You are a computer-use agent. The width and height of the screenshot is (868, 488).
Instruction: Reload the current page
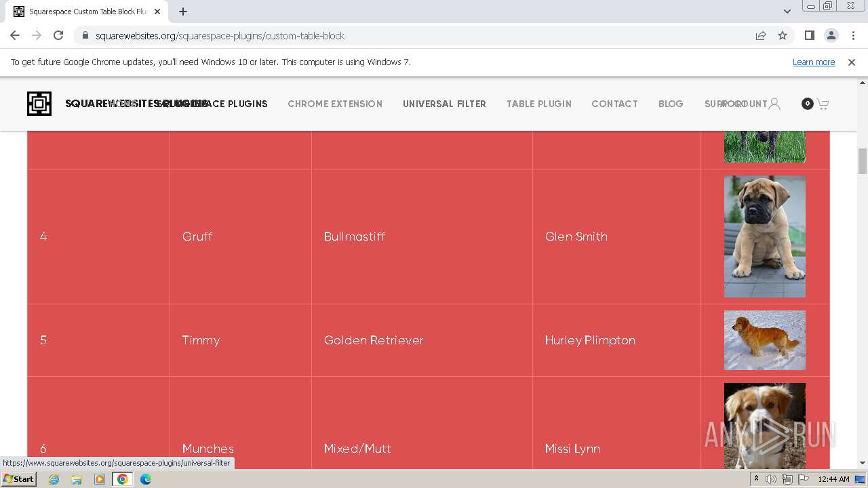click(x=58, y=35)
